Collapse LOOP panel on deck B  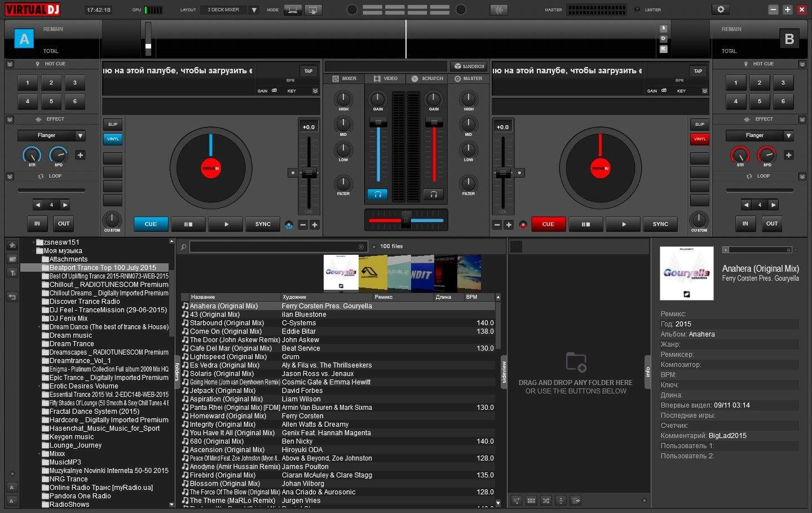click(x=802, y=176)
